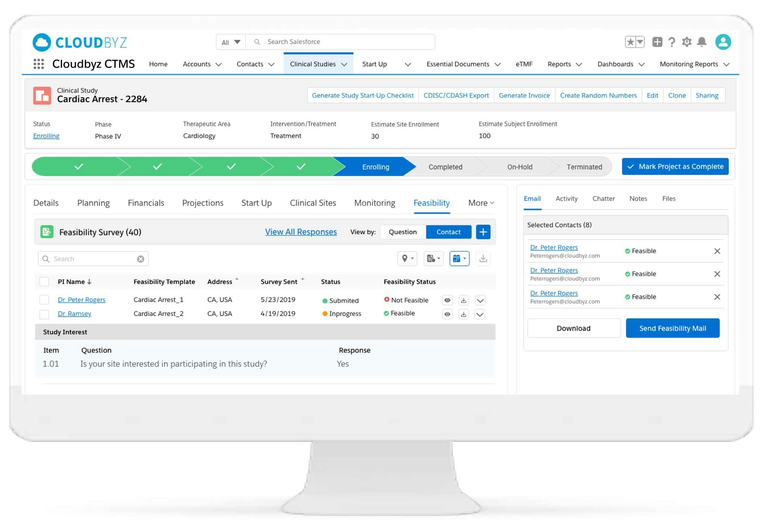Click Send Feasibility Mail button
Viewport: 765px width, 532px height.
click(672, 328)
